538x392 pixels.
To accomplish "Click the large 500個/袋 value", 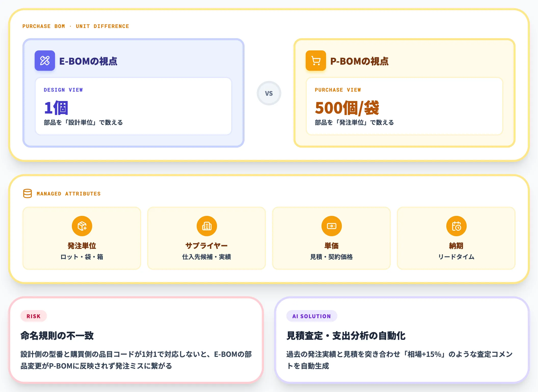I will [347, 108].
